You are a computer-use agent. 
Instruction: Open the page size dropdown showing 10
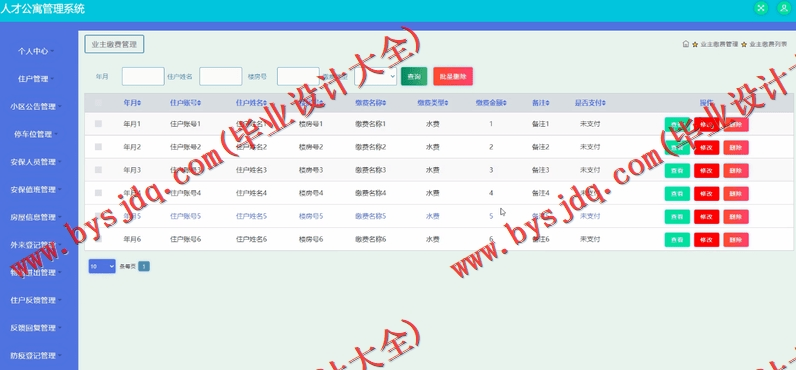tap(102, 266)
